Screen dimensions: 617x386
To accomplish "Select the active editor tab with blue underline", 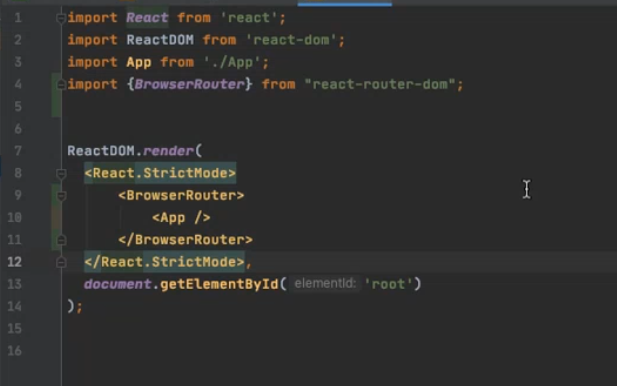I will [x=345, y=3].
